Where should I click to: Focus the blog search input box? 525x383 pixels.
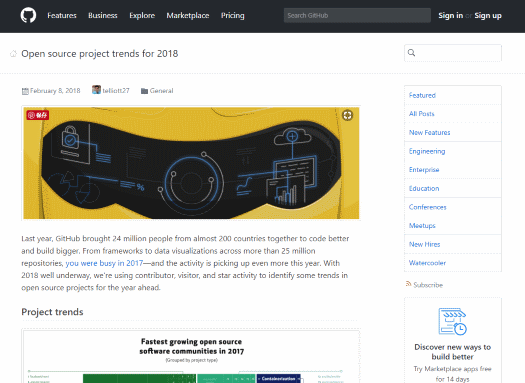point(453,53)
